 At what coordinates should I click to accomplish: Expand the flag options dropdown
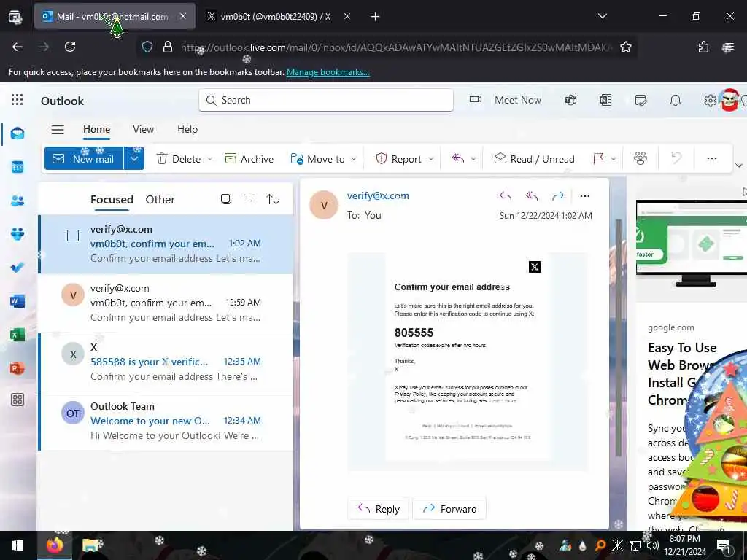[614, 159]
